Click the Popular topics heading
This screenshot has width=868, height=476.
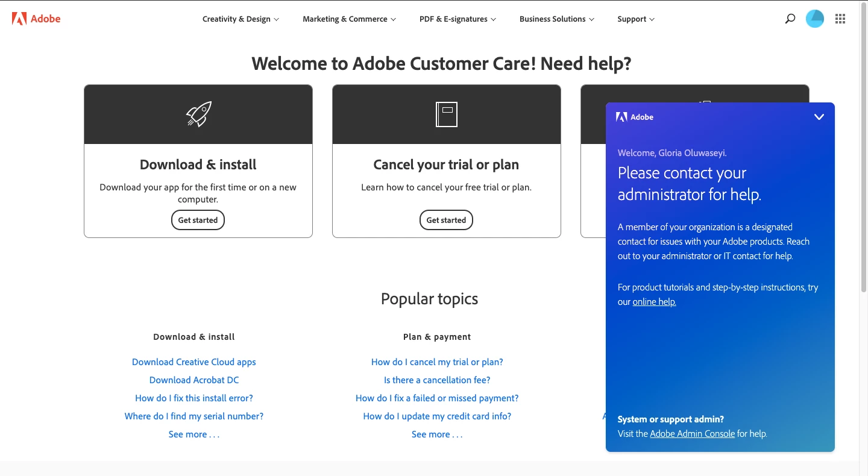click(x=429, y=299)
